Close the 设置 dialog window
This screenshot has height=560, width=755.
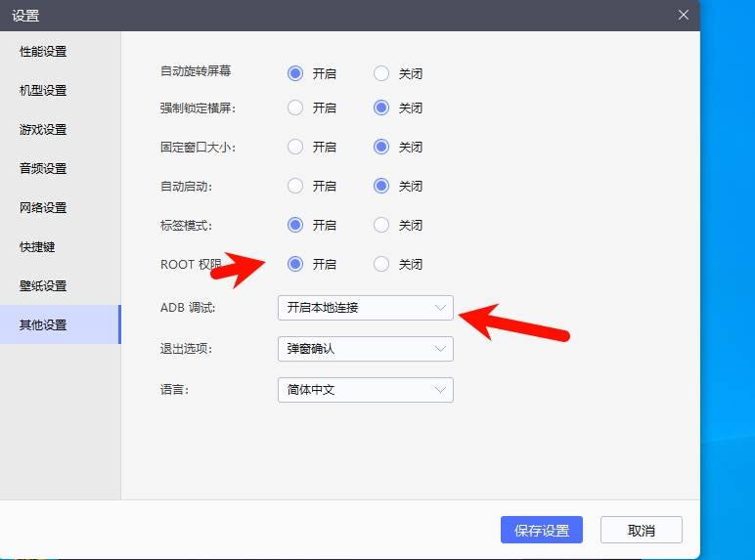click(684, 15)
